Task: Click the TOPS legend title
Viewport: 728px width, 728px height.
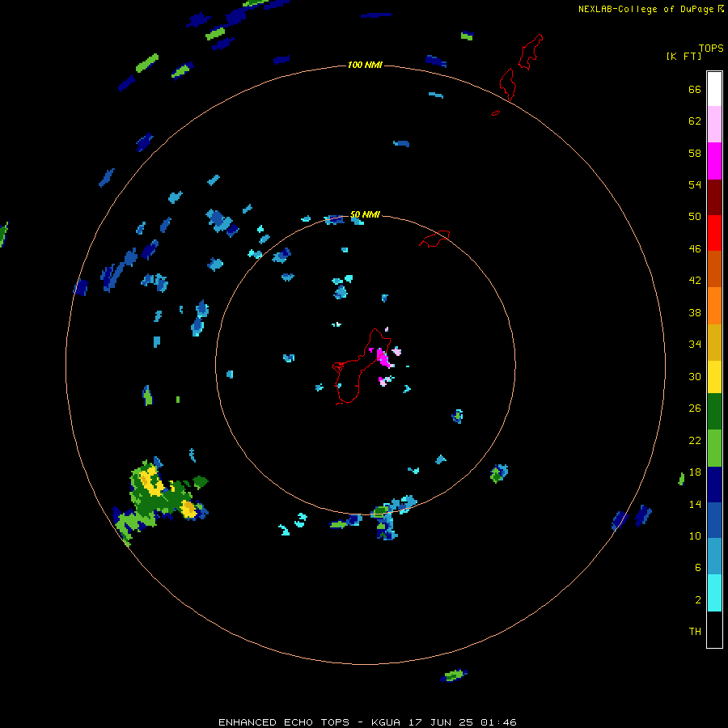Action: [x=711, y=48]
